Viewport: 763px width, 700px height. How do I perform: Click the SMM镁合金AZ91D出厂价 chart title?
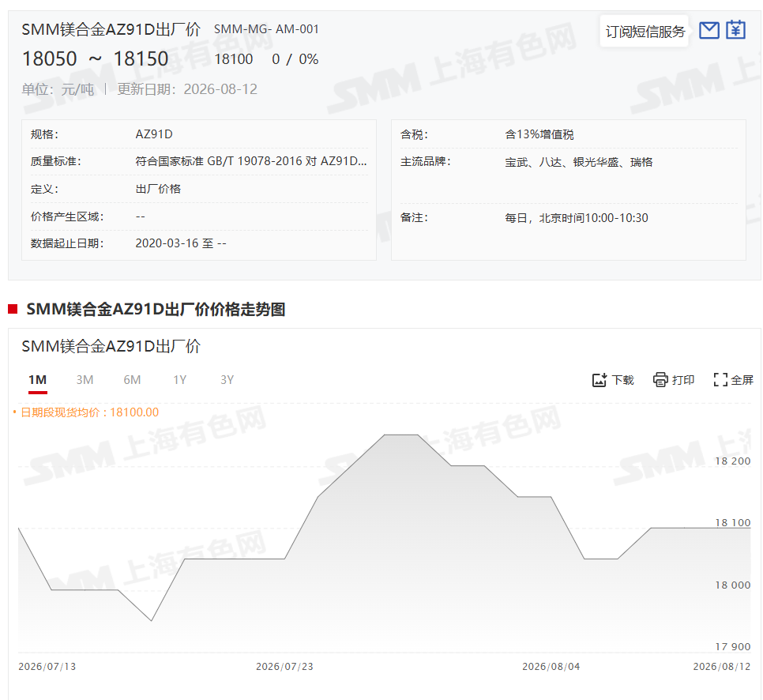coord(111,346)
